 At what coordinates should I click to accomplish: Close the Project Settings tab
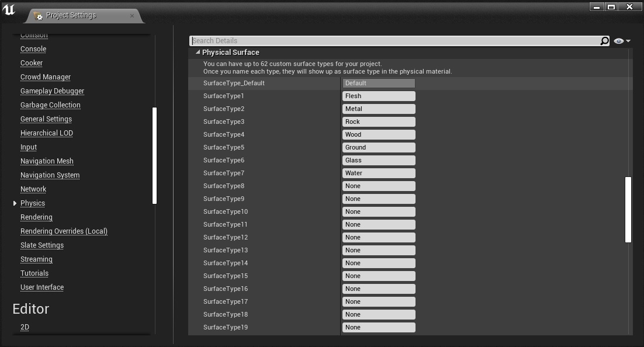pyautogui.click(x=132, y=16)
